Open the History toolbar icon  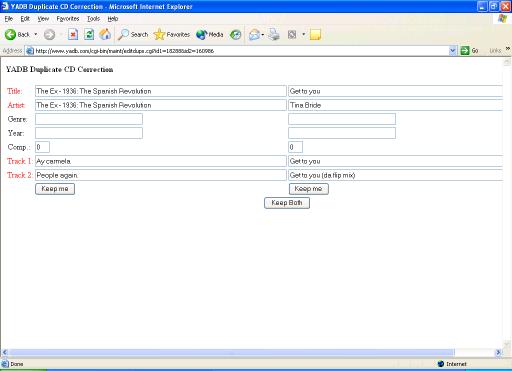pyautogui.click(x=236, y=34)
